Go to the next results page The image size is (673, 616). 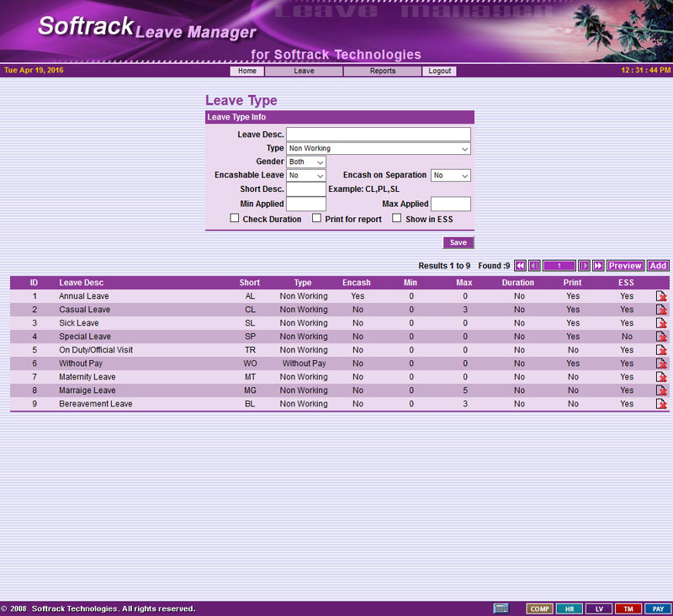[x=585, y=266]
